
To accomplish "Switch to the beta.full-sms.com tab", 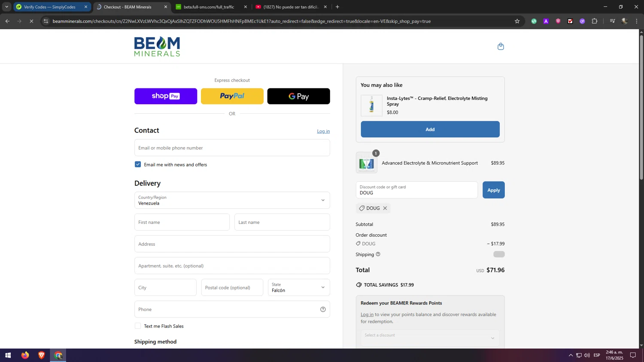I will pos(209,7).
